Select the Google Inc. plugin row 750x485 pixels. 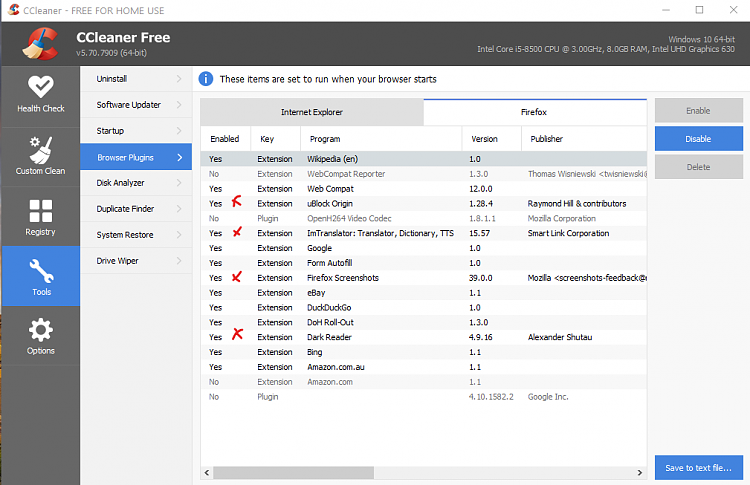click(424, 397)
